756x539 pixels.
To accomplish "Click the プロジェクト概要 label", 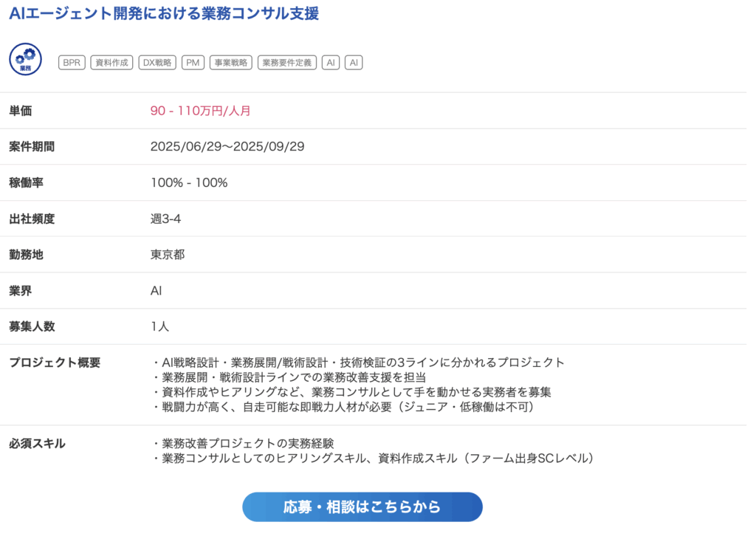I will coord(55,363).
